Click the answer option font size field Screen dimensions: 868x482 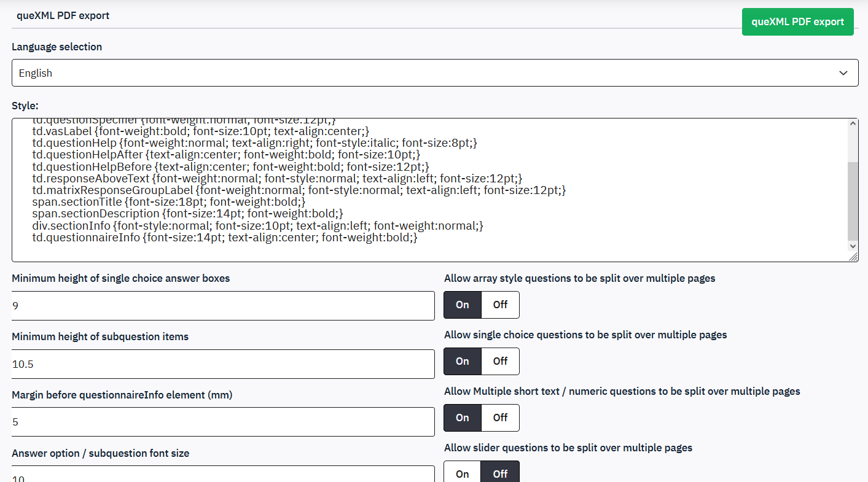(x=223, y=475)
